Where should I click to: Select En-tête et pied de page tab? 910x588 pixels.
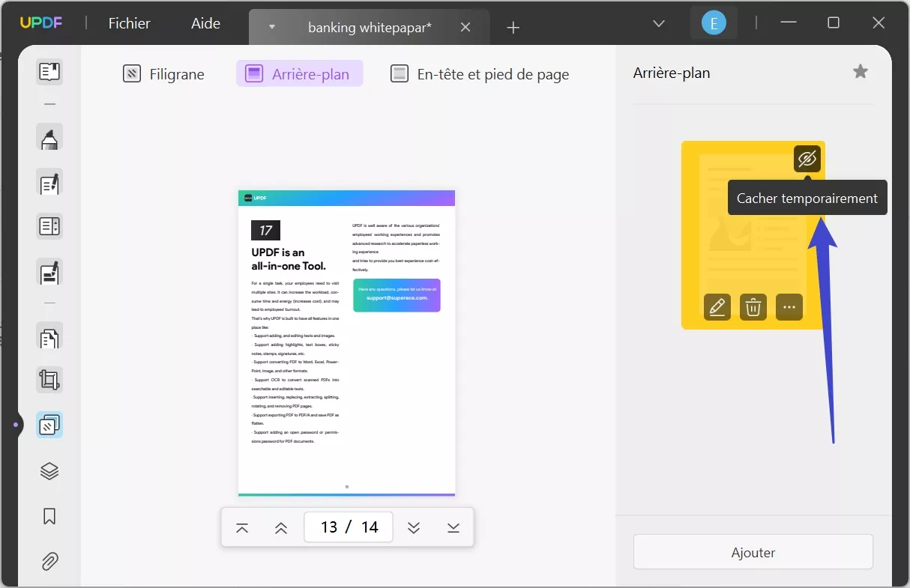pyautogui.click(x=480, y=73)
